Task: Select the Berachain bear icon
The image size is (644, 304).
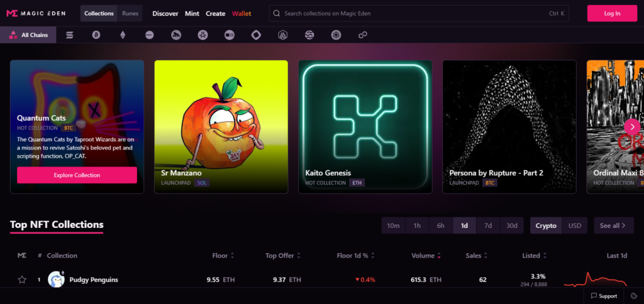Action: 229,35
